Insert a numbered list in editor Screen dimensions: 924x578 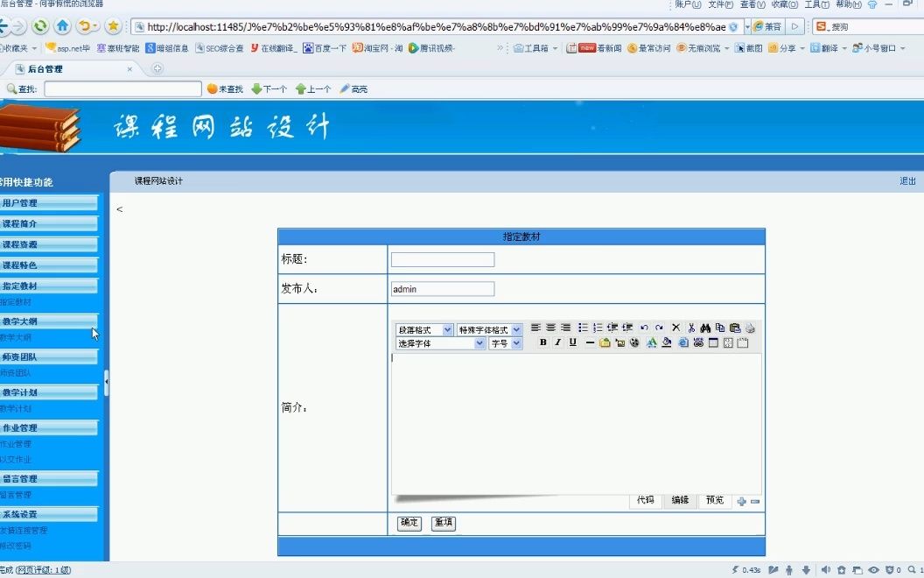click(x=598, y=328)
